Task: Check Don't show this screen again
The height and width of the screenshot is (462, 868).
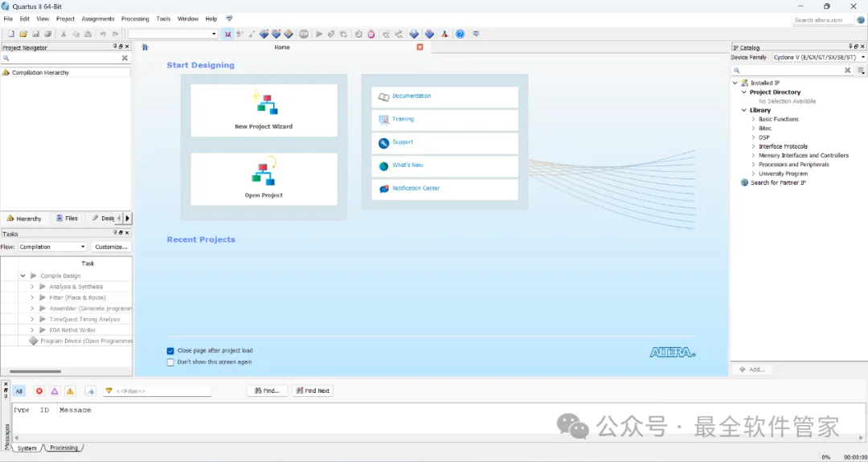Action: click(x=170, y=362)
